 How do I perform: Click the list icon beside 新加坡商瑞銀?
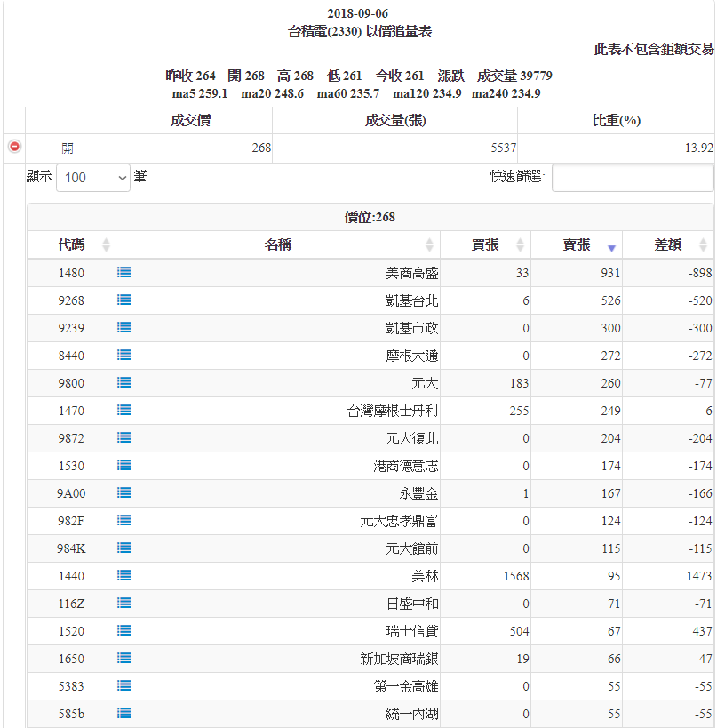click(124, 659)
